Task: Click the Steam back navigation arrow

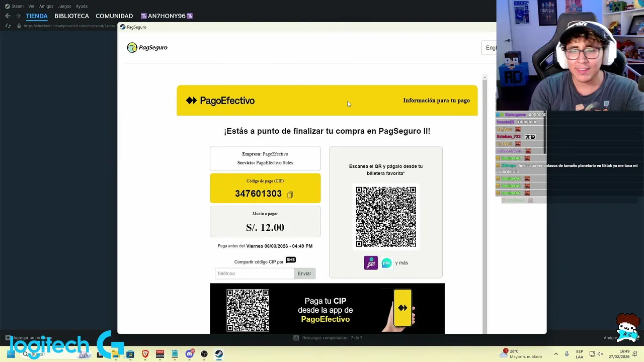Action: [x=8, y=16]
